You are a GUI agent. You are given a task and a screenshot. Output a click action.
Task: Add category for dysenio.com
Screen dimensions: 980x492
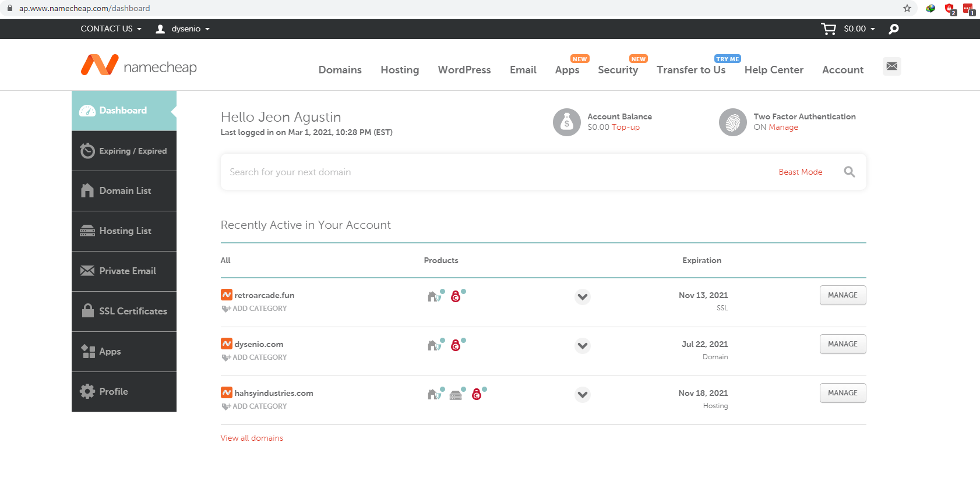pyautogui.click(x=254, y=358)
